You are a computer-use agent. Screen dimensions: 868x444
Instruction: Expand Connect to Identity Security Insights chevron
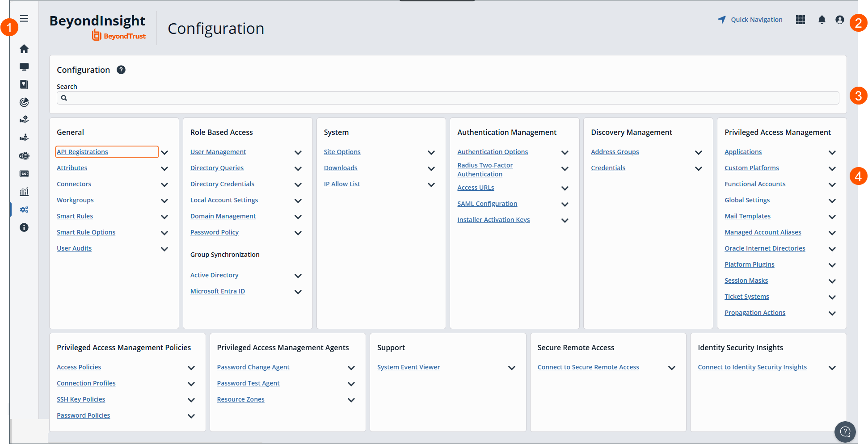832,368
